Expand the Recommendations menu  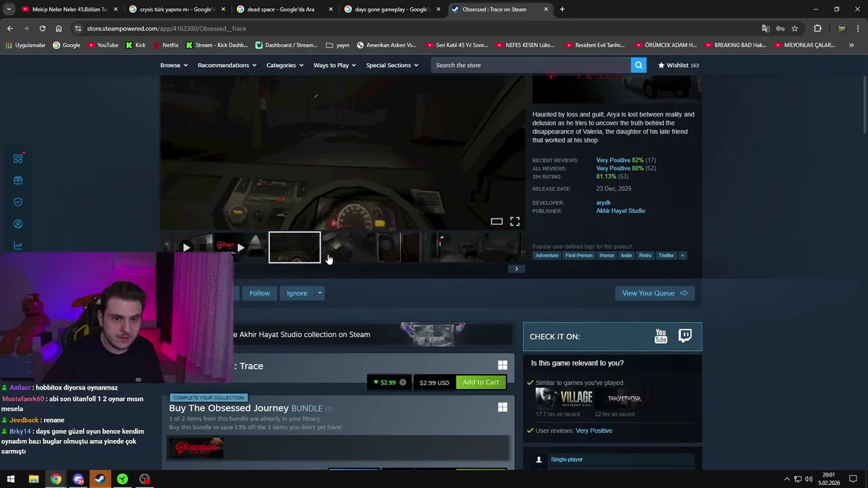pyautogui.click(x=226, y=65)
